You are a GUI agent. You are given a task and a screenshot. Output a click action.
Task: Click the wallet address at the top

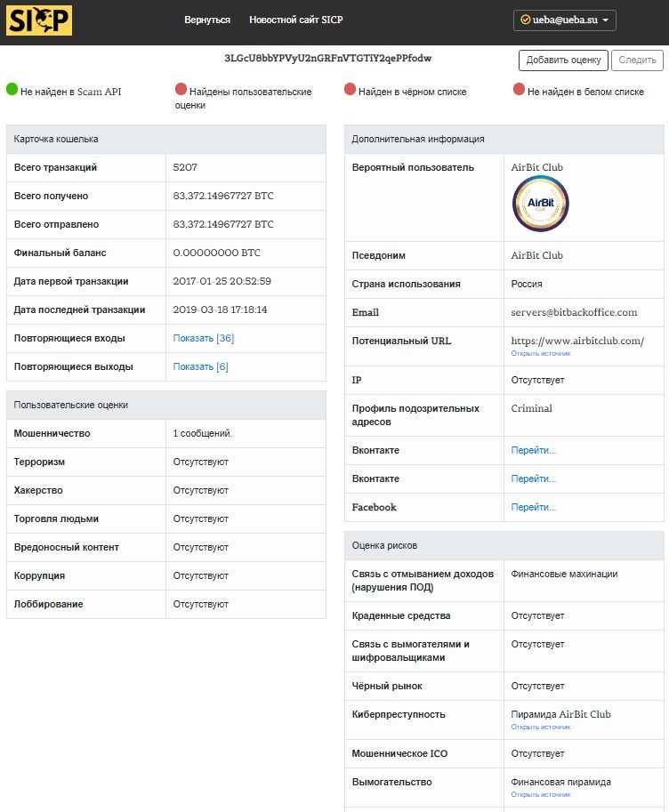coord(329,59)
